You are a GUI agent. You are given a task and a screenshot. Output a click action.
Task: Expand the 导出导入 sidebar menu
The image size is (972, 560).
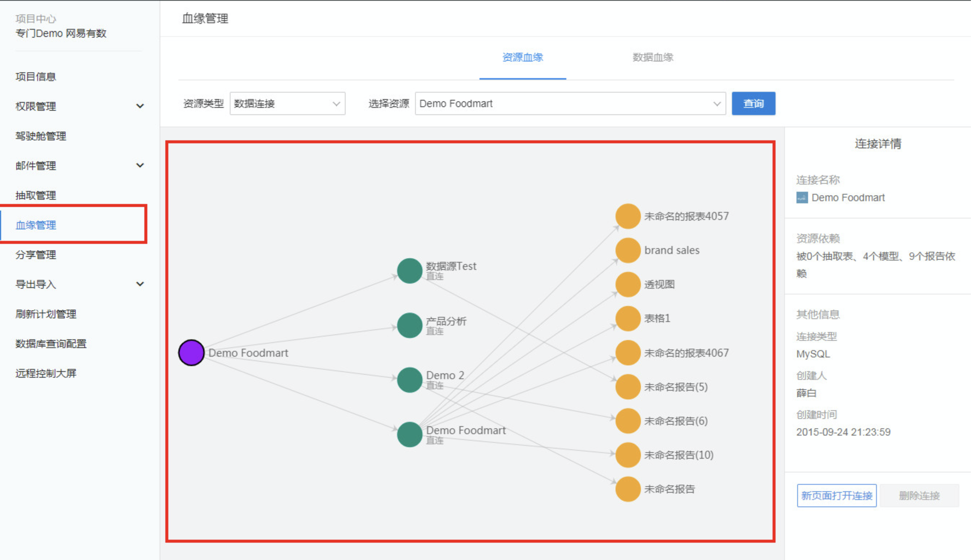click(140, 284)
